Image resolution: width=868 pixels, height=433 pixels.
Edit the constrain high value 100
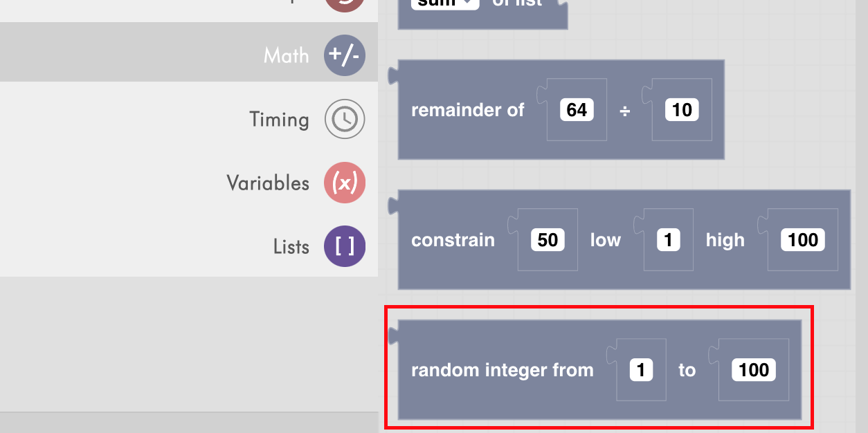click(x=803, y=240)
